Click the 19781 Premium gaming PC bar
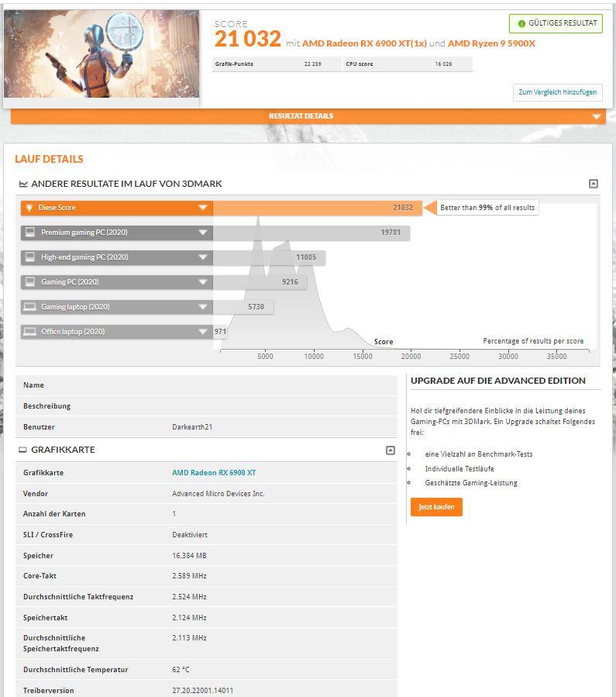616x697 pixels. (x=311, y=233)
